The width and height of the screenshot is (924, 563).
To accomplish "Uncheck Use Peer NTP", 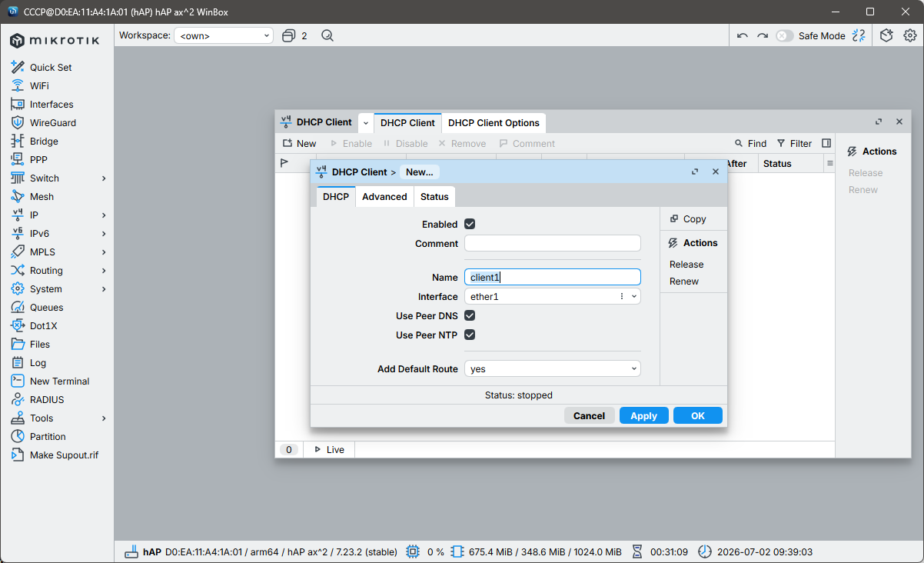I will pyautogui.click(x=470, y=335).
